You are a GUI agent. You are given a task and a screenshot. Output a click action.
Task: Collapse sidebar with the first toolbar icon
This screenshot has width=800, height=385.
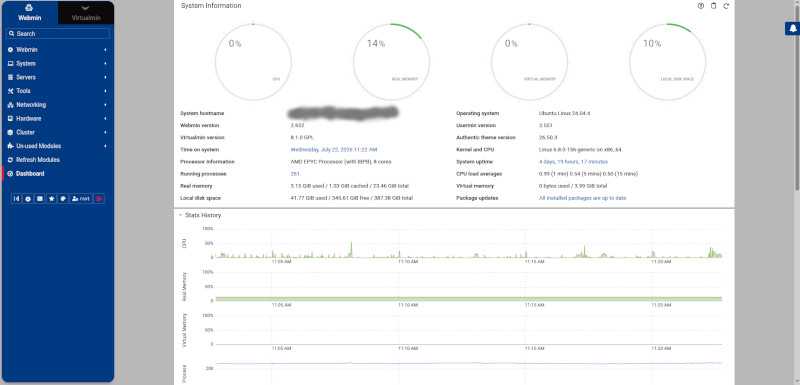tap(16, 199)
